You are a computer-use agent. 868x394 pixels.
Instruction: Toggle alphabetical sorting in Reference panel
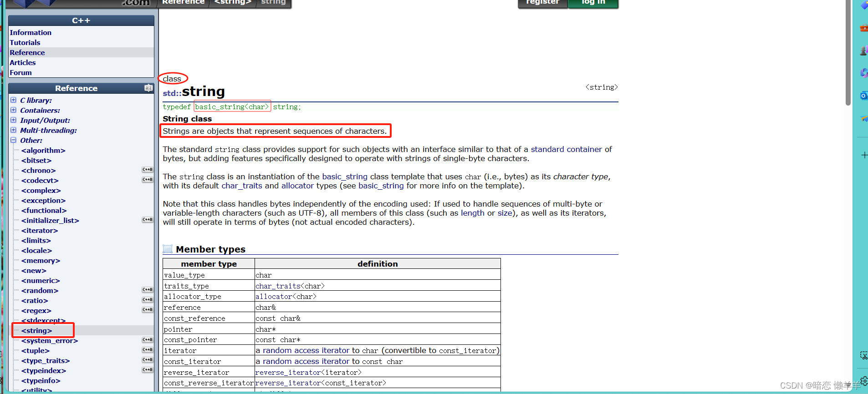coord(148,88)
